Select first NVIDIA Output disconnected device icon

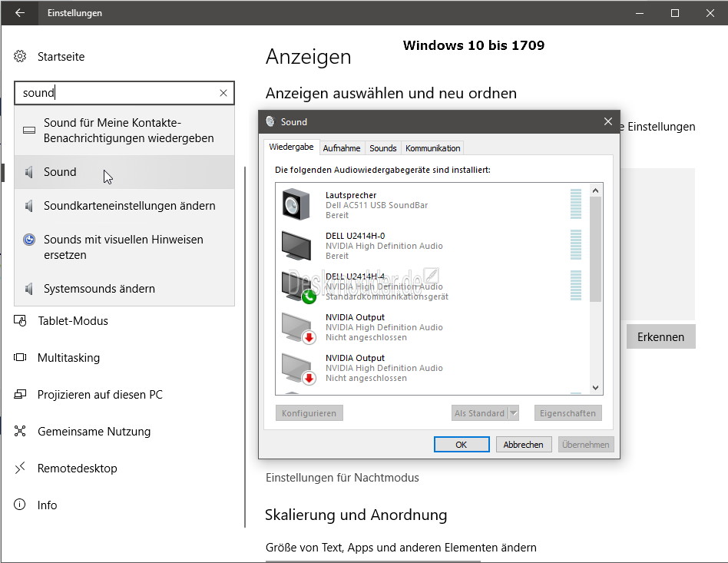click(298, 327)
